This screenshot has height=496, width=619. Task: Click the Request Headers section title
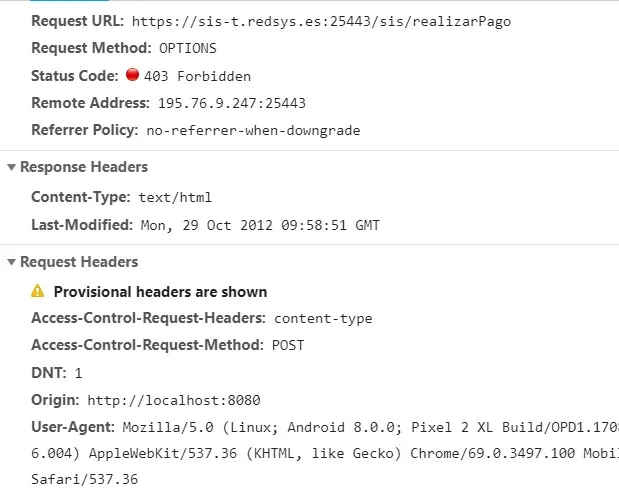point(79,262)
